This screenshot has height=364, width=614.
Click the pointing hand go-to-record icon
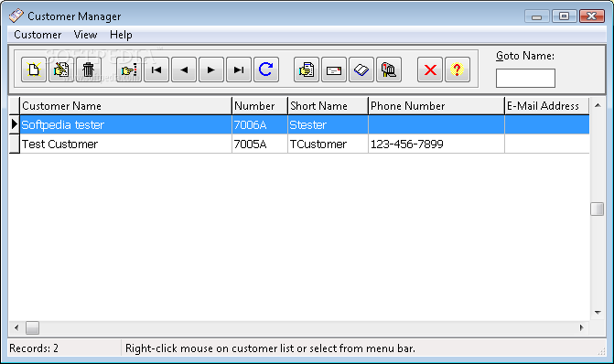129,70
